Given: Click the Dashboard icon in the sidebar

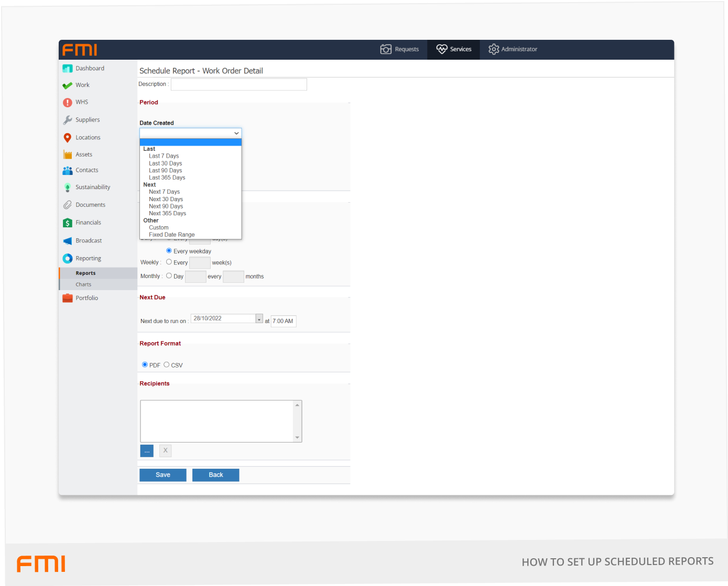Looking at the screenshot, I should coord(67,69).
